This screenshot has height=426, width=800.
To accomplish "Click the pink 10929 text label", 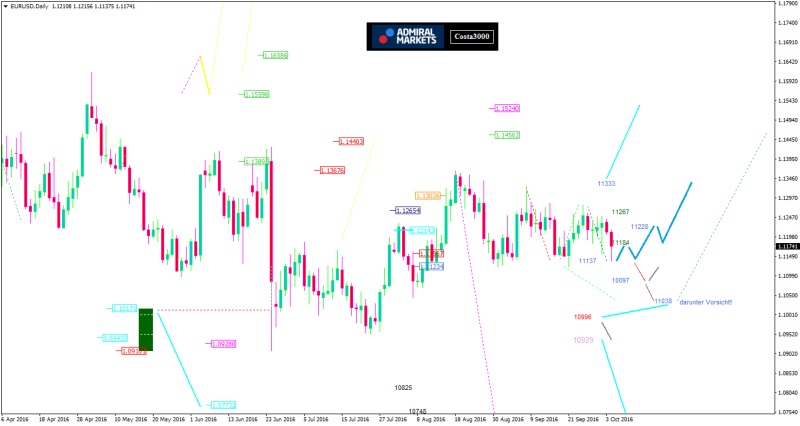I will [583, 341].
